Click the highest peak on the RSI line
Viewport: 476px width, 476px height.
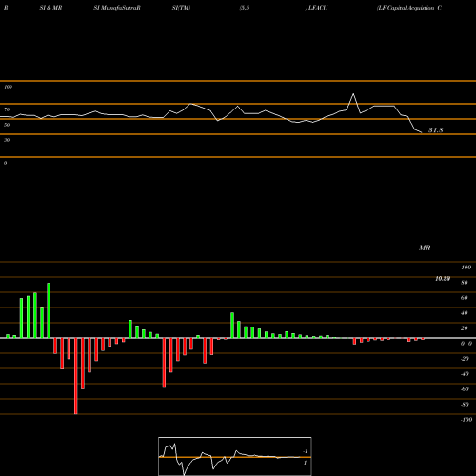click(x=353, y=94)
